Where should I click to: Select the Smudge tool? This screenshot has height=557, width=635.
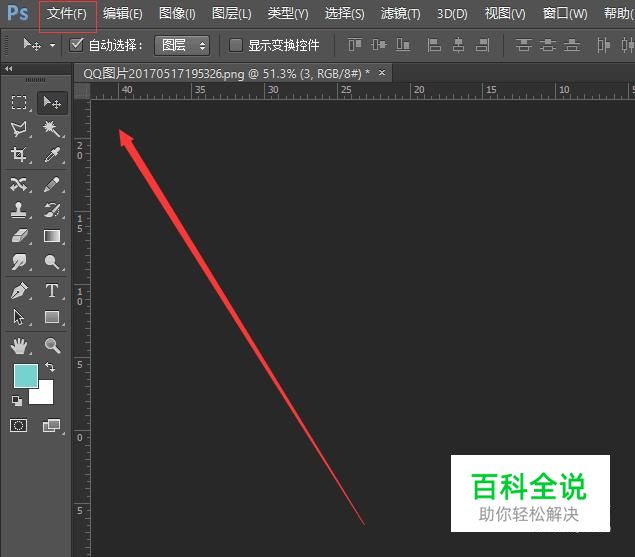pyautogui.click(x=19, y=262)
